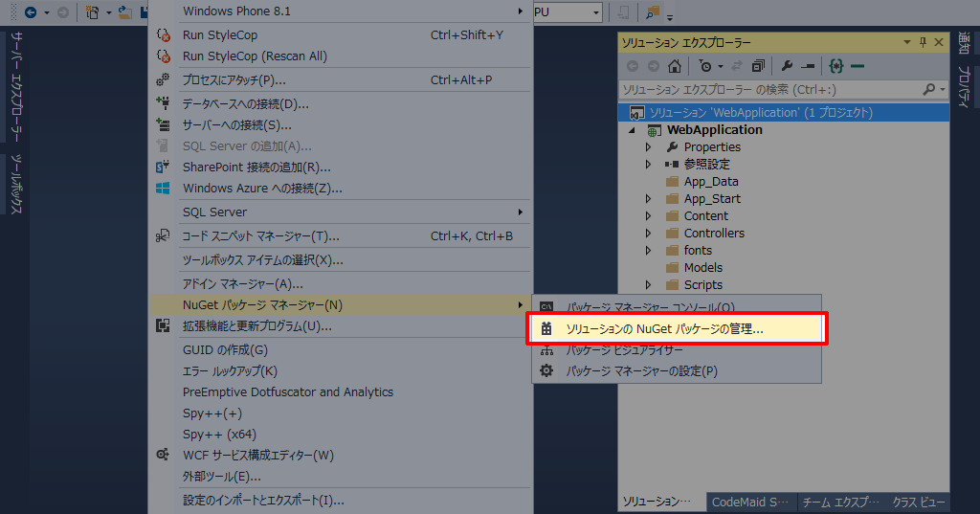The width and height of the screenshot is (980, 514).
Task: Toggle auto-hide pin on Solution Explorer
Action: coord(924,42)
